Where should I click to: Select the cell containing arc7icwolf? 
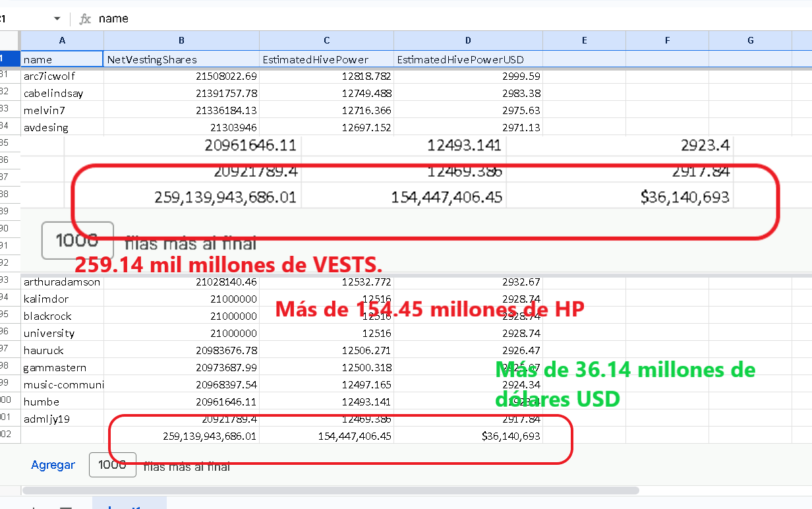(x=62, y=76)
